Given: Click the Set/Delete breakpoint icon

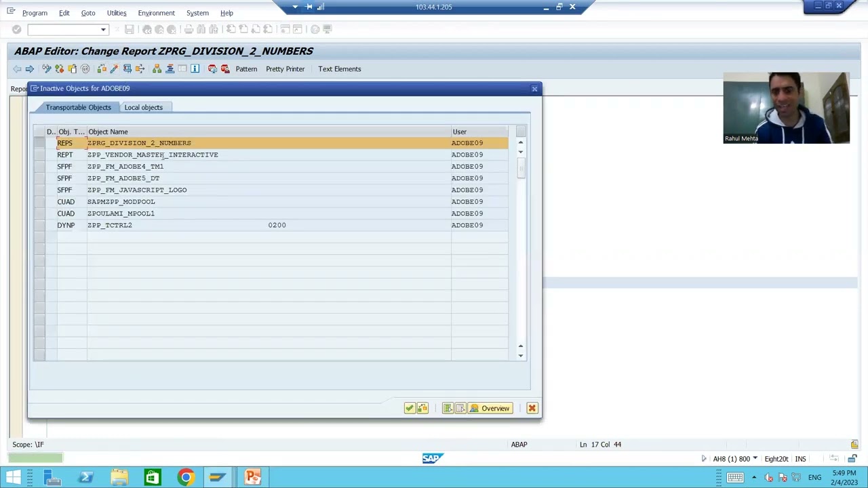Looking at the screenshot, I should coord(212,68).
